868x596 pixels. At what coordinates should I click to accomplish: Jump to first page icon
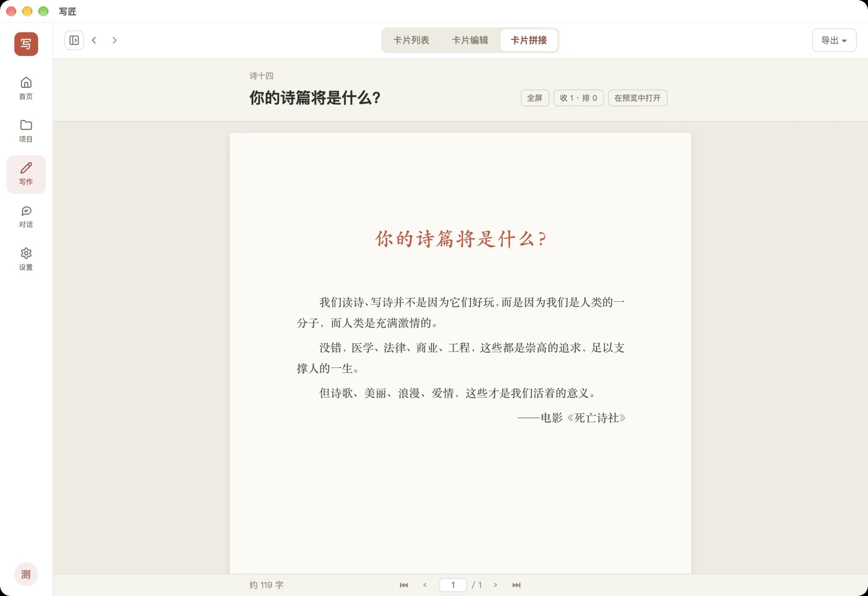pos(404,585)
